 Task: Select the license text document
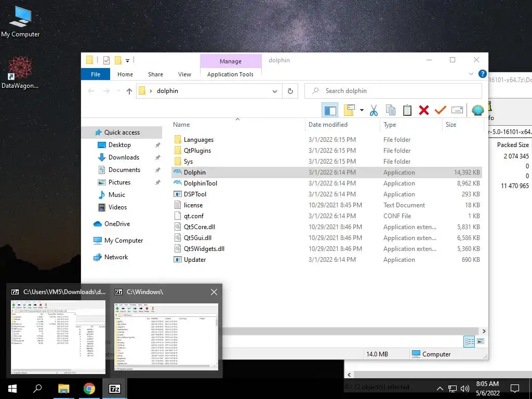(x=327, y=205)
